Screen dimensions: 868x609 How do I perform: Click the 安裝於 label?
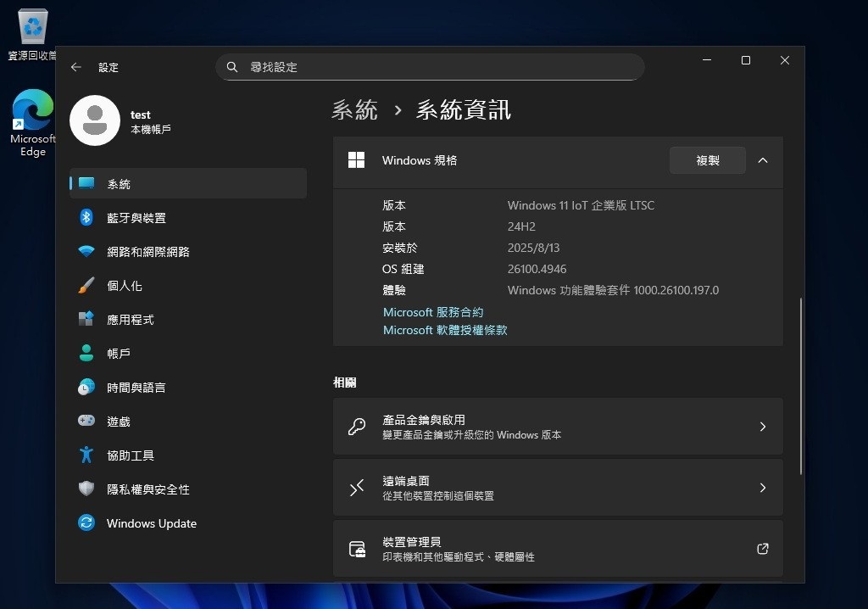click(x=400, y=248)
